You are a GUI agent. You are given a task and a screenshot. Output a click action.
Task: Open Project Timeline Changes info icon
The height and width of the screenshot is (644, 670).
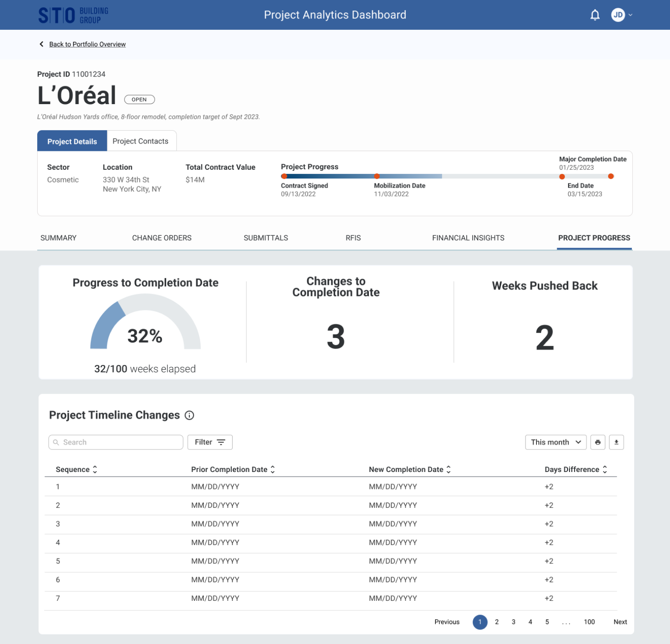[x=189, y=415]
